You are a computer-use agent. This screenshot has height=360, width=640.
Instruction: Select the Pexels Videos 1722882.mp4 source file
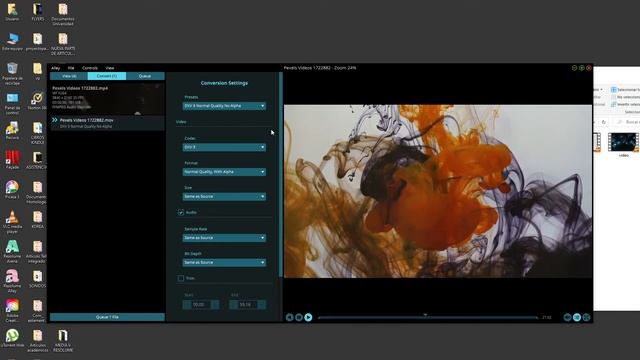click(107, 99)
